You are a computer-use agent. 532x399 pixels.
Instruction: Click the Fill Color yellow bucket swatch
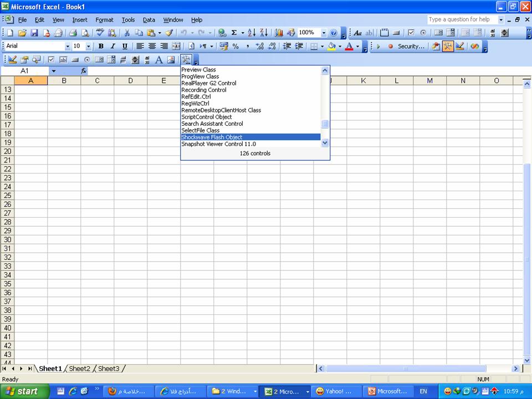point(331,46)
